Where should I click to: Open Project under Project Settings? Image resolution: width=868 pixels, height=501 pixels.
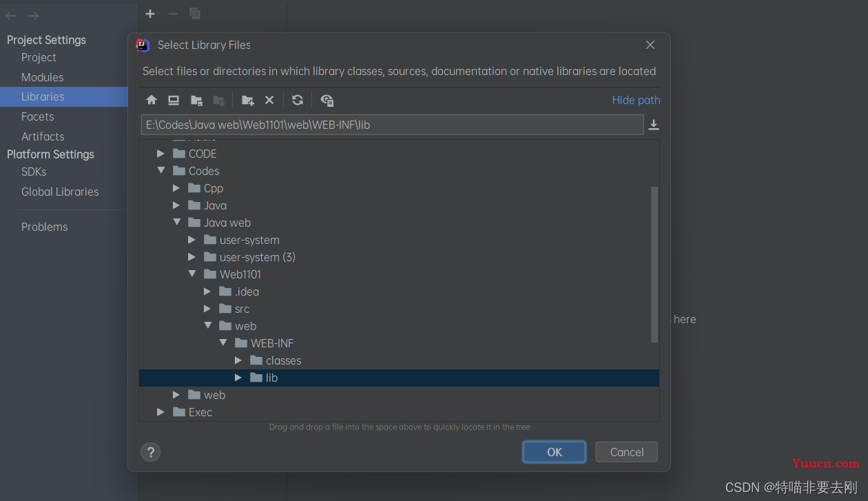point(39,58)
